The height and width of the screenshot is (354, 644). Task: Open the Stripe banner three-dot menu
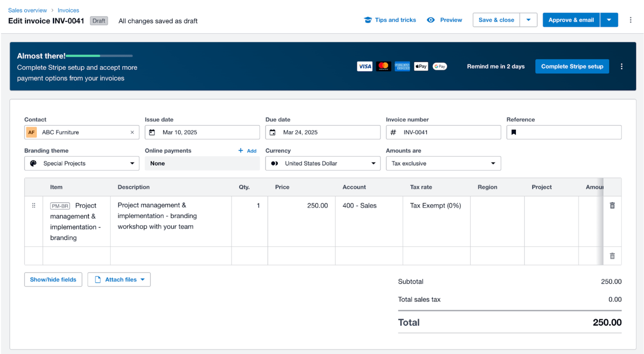[x=622, y=66]
